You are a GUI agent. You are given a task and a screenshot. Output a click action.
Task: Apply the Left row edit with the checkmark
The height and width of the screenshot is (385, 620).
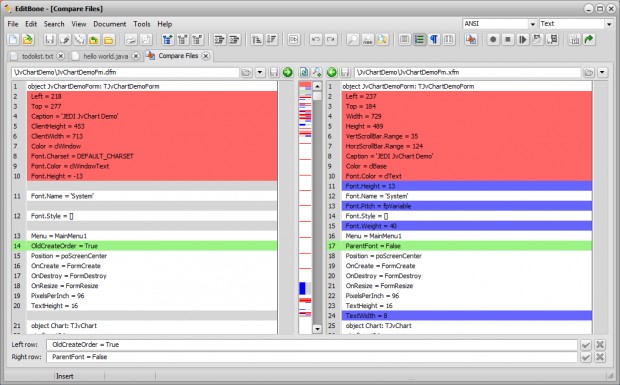[586, 345]
